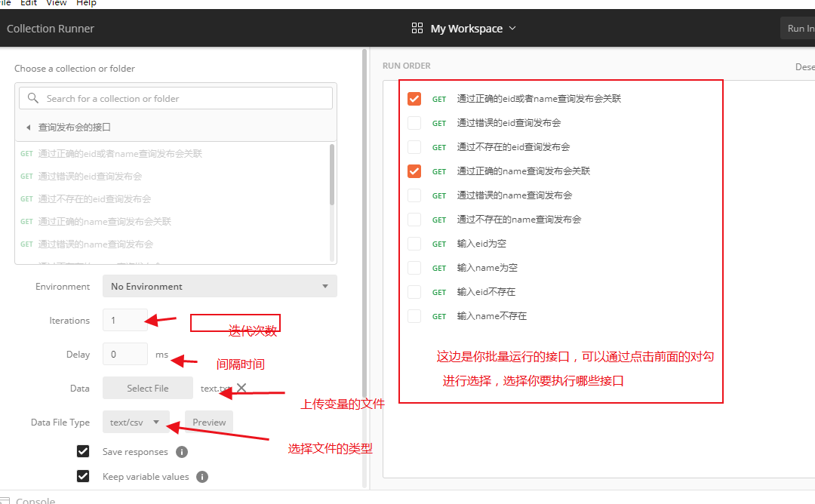Open the Edit menu
The width and height of the screenshot is (815, 504).
pos(29,3)
